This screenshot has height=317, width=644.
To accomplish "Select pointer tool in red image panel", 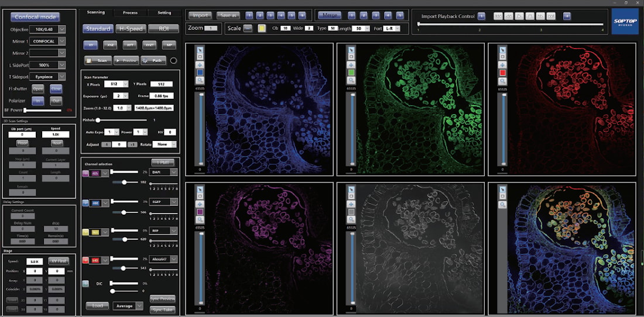I will point(502,49).
